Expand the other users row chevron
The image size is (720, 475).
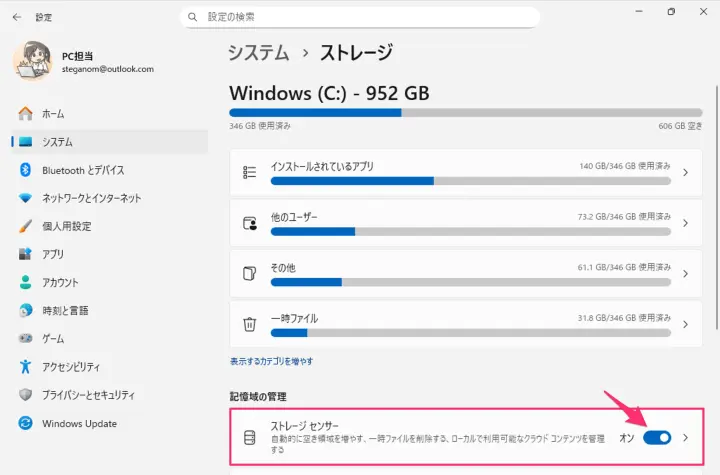(x=686, y=223)
